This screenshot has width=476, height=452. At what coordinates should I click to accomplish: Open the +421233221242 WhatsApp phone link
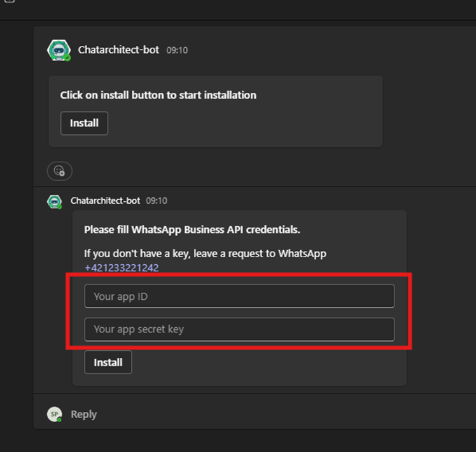tap(122, 268)
